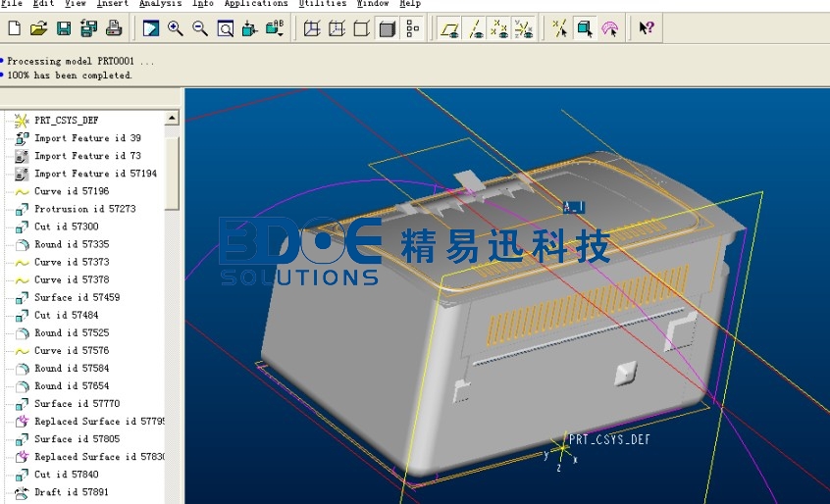Select Import Feature id 39 in tree
The width and height of the screenshot is (830, 504).
point(87,138)
